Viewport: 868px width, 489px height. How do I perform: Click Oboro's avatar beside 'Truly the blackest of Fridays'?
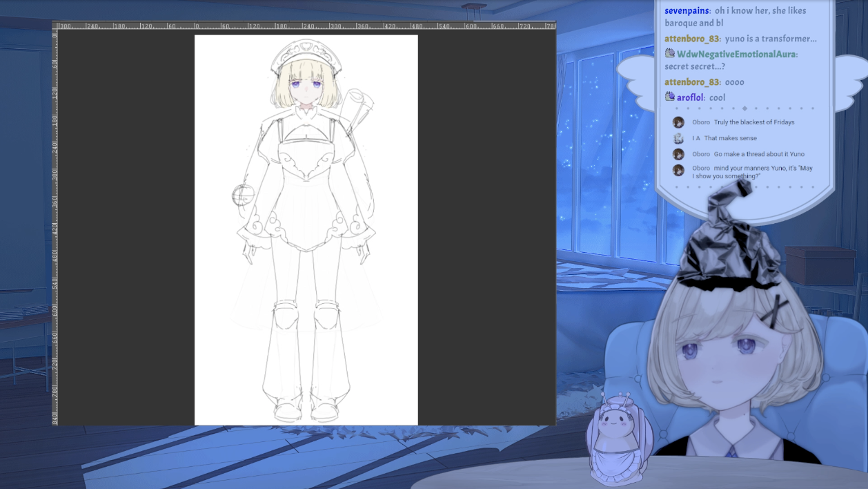click(678, 122)
